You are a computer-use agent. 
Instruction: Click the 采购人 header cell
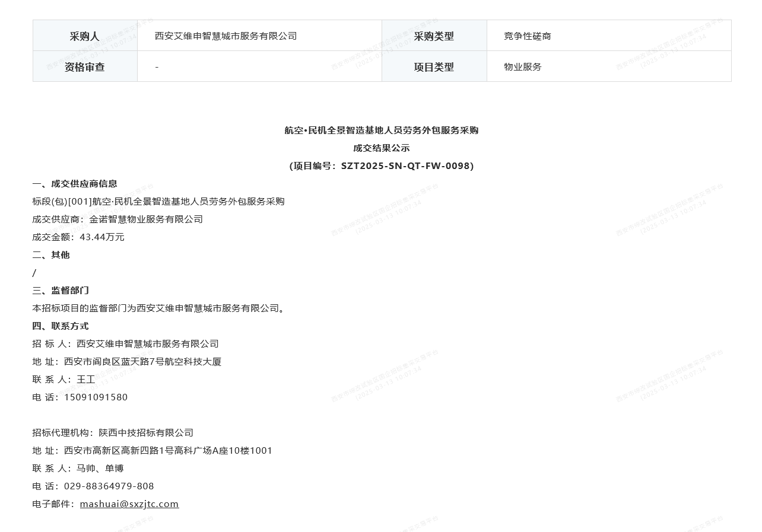tap(85, 36)
